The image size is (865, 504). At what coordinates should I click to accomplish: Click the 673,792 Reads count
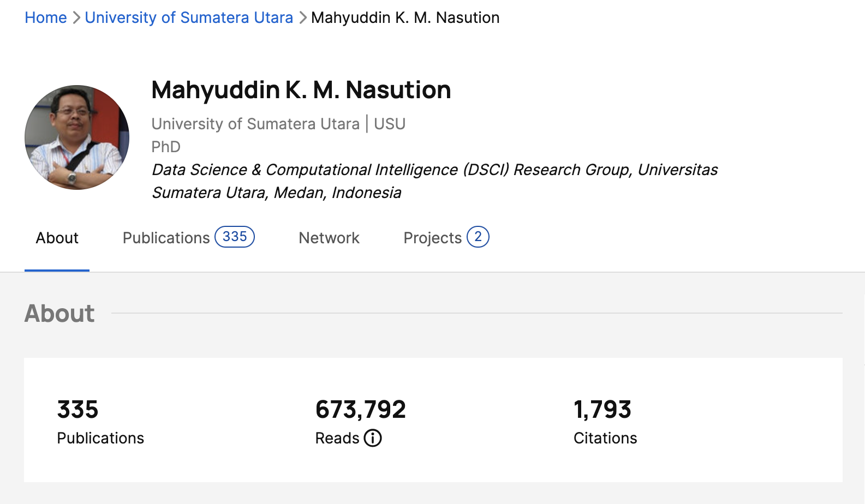coord(360,410)
